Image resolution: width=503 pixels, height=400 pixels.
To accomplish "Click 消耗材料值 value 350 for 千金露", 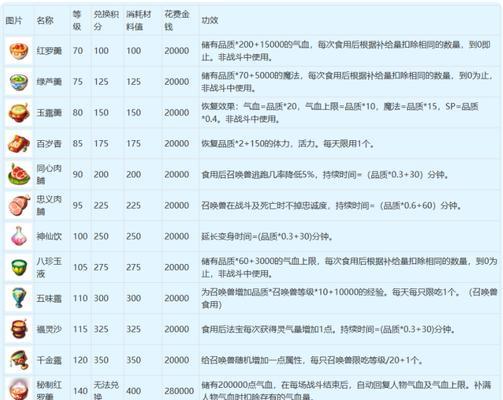I will pos(133,360).
